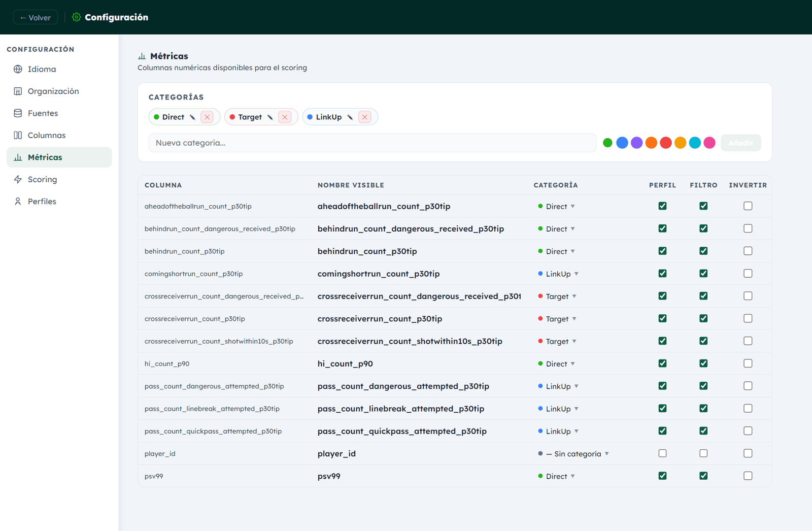
Task: Click the database icon next to Fuentes
Action: point(18,113)
